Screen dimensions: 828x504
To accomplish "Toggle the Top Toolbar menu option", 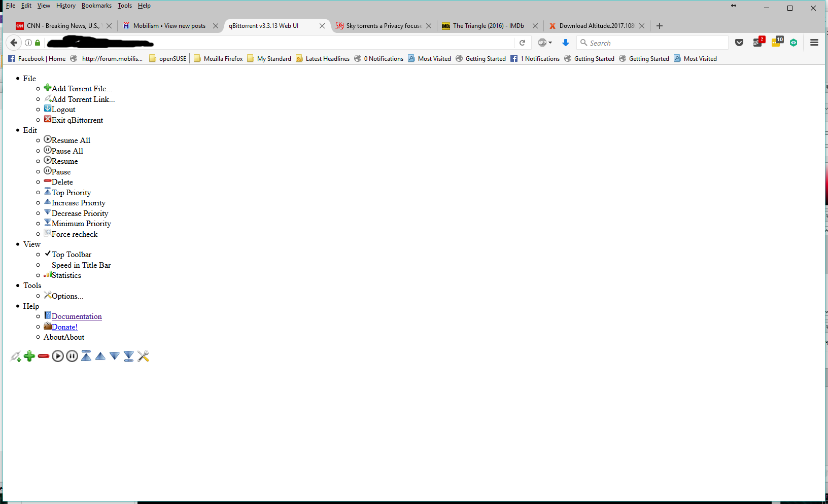I will [x=71, y=254].
